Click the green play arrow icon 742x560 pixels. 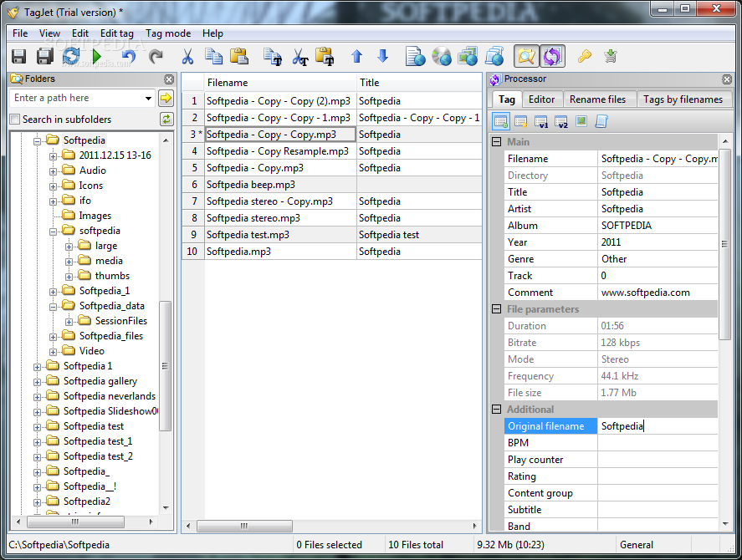(97, 56)
